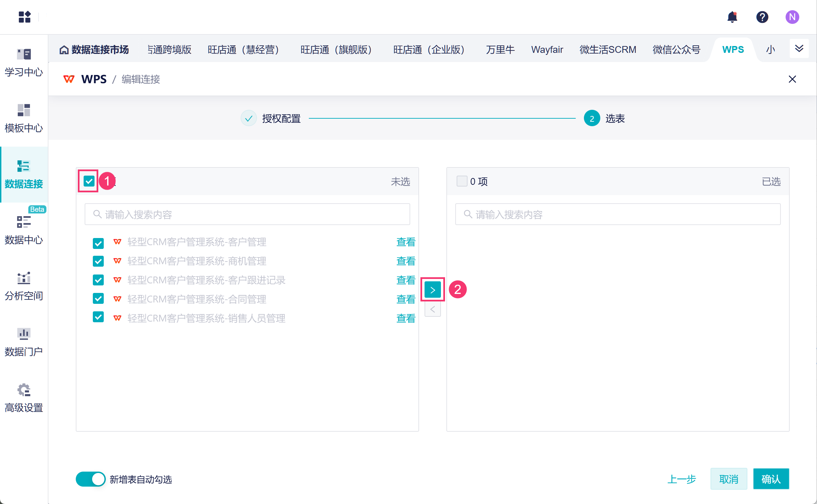The height and width of the screenshot is (504, 817).
Task: Open the app grid icon at top-left
Action: (x=25, y=17)
